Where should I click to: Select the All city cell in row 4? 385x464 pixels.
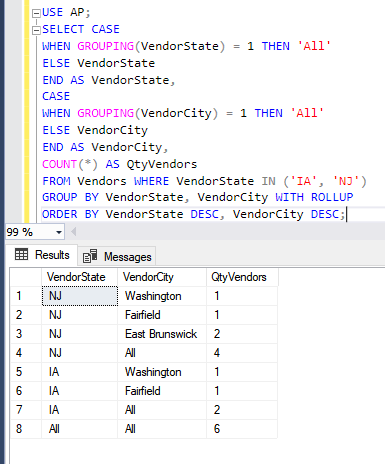tap(162, 353)
